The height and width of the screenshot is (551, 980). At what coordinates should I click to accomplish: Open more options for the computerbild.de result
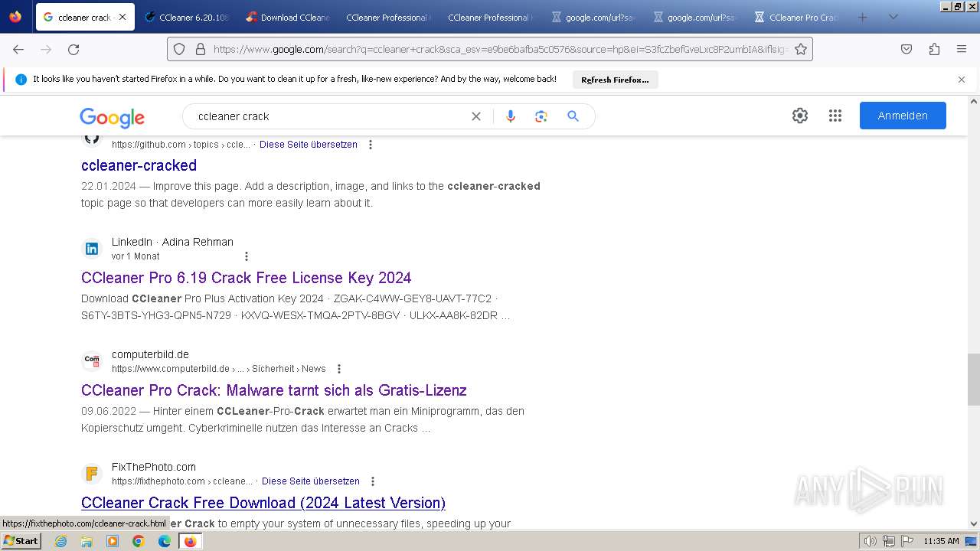[x=339, y=369]
